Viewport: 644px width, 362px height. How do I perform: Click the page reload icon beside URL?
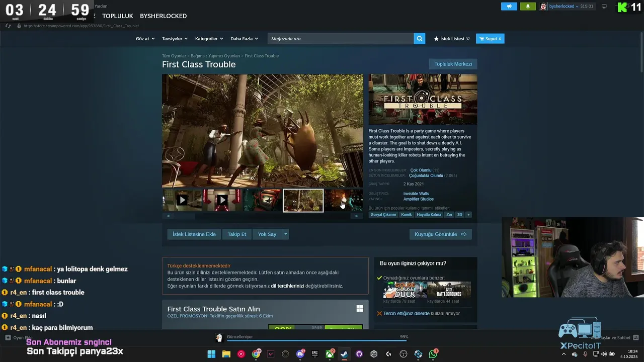pyautogui.click(x=8, y=26)
